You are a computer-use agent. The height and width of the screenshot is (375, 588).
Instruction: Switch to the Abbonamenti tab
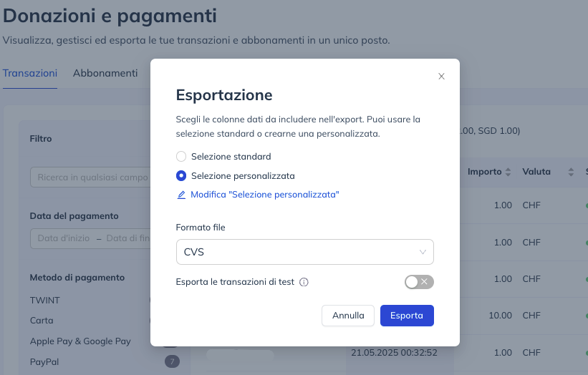pyautogui.click(x=105, y=73)
